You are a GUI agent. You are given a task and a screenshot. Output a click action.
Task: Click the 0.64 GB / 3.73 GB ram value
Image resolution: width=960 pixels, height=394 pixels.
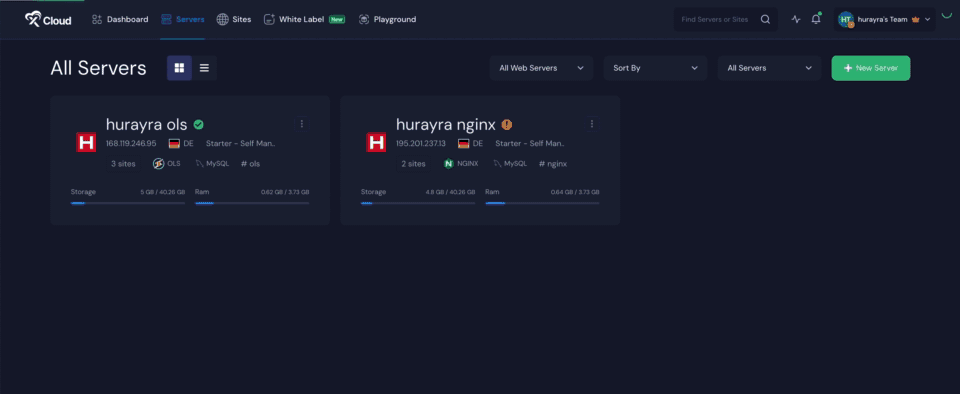tap(574, 192)
